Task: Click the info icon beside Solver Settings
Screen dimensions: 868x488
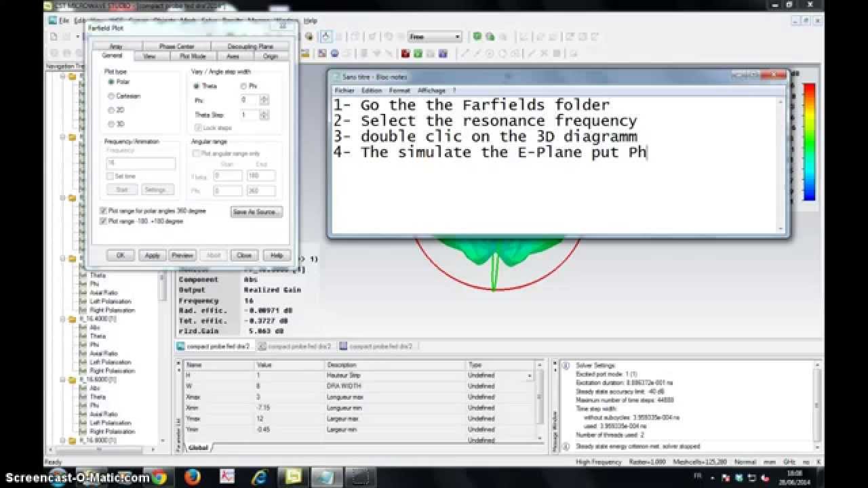Action: [x=566, y=365]
